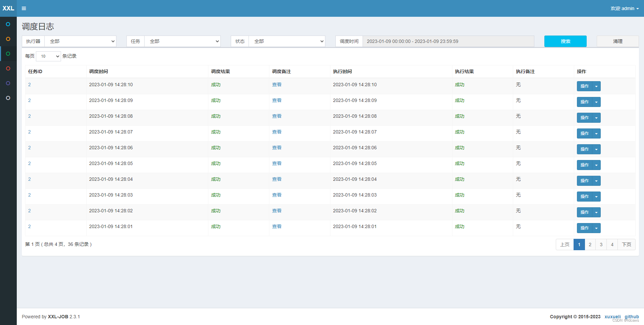The width and height of the screenshot is (644, 325).
Task: Click task ID 2 in 14:28:02 row
Action: [x=30, y=211]
